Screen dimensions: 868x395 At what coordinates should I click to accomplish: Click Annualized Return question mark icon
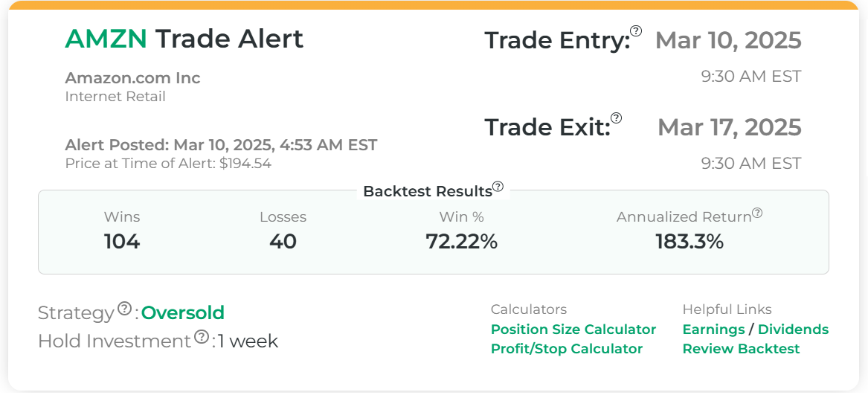click(x=757, y=213)
